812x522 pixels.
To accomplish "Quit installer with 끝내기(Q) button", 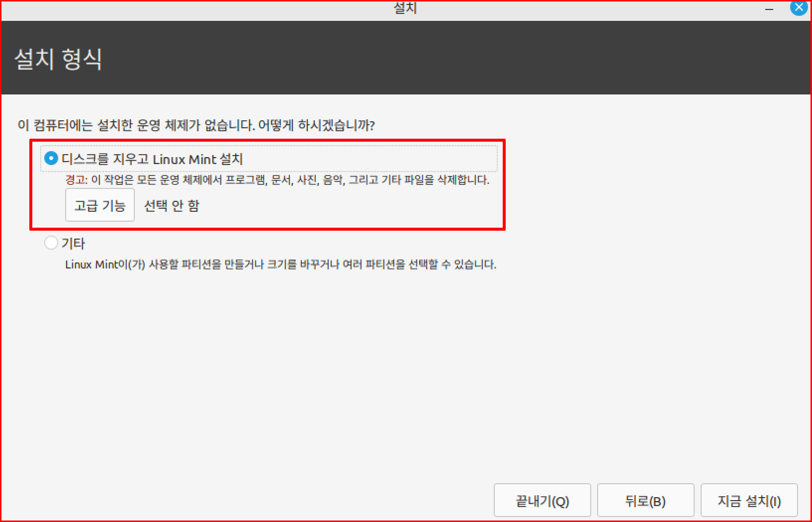I will 542,501.
